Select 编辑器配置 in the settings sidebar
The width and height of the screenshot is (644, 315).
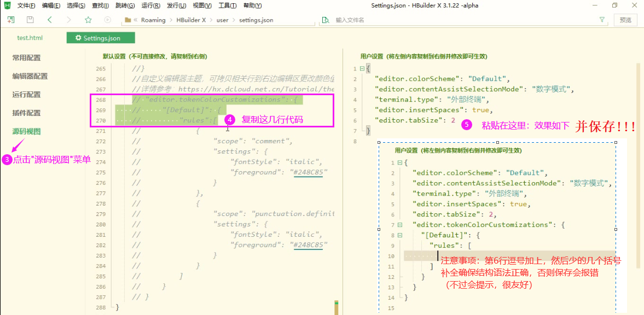[x=30, y=76]
